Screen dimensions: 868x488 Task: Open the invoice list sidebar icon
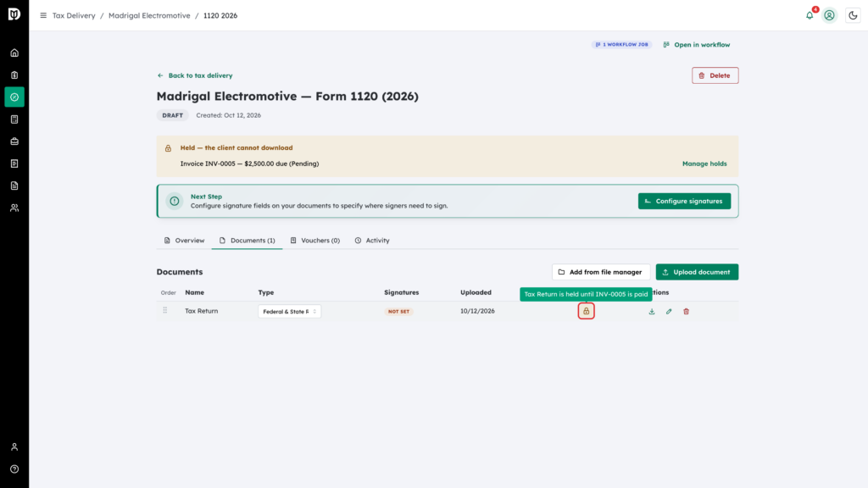pyautogui.click(x=14, y=164)
